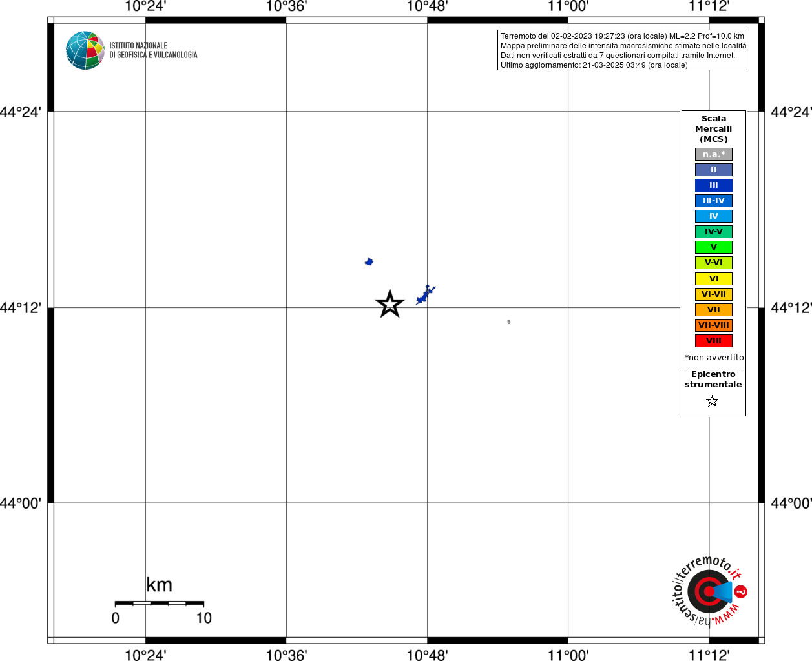Click the right 44°24' latitude label

791,112
